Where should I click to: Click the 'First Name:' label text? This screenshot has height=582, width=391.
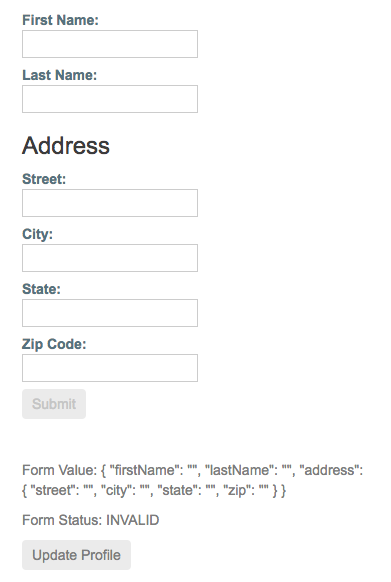[x=60, y=20]
